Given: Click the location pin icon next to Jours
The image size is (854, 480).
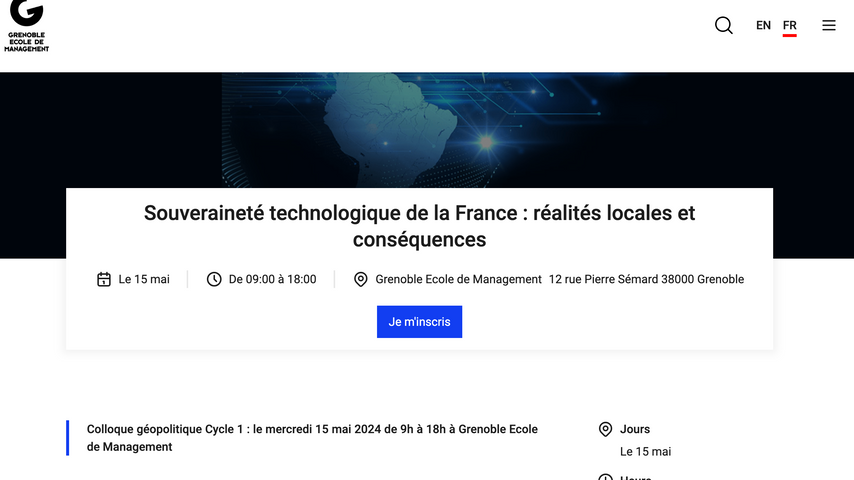Looking at the screenshot, I should pos(605,429).
